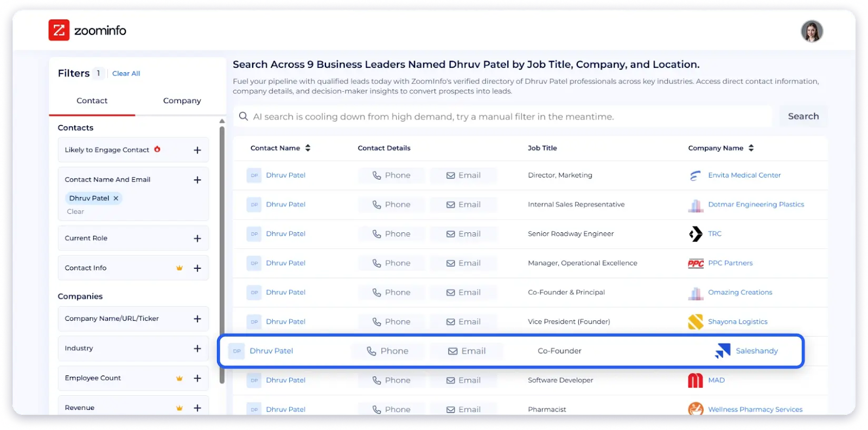
Task: Click the ZoomInfo logo icon
Action: [x=59, y=30]
